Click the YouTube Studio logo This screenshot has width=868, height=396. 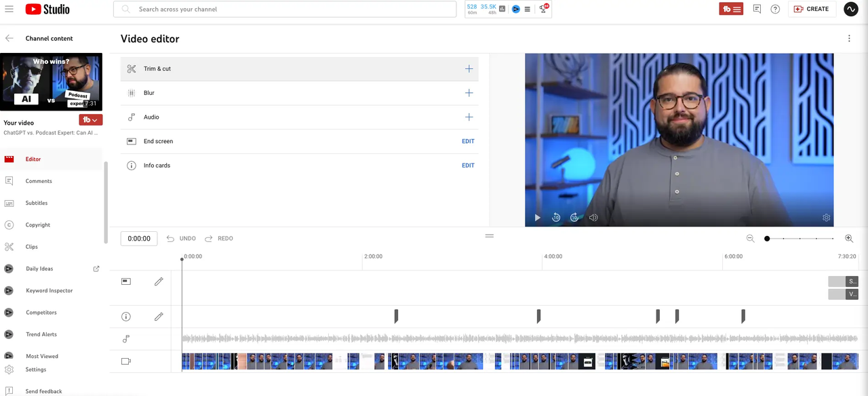point(48,9)
